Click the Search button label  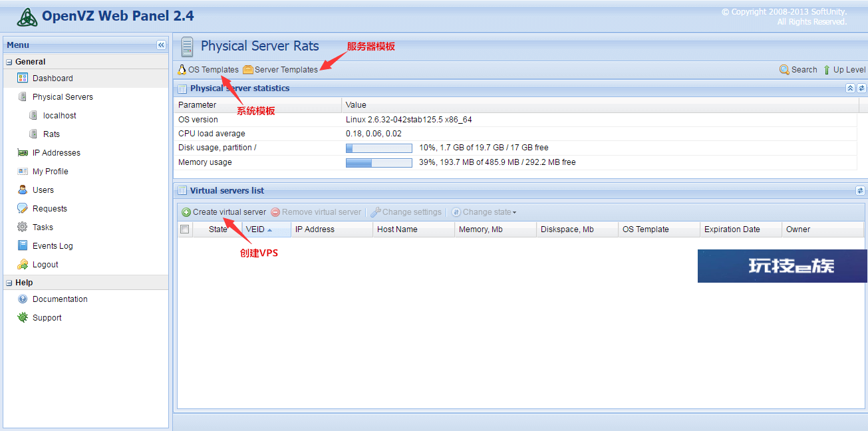click(x=804, y=69)
